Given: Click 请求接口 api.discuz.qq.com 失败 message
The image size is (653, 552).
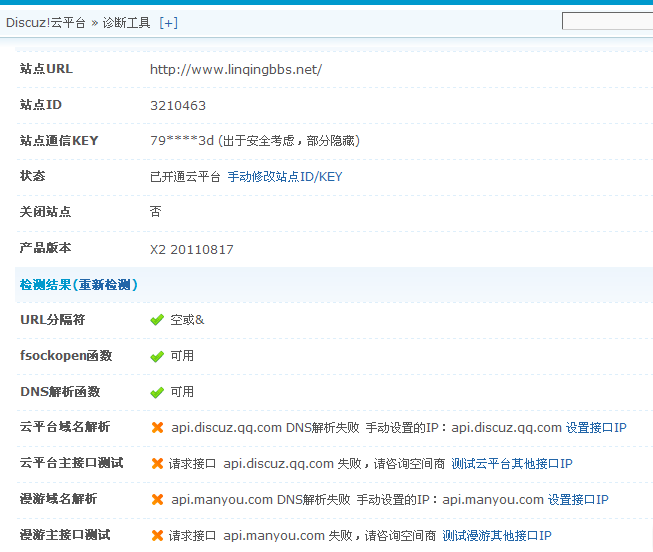Looking at the screenshot, I should tap(265, 463).
